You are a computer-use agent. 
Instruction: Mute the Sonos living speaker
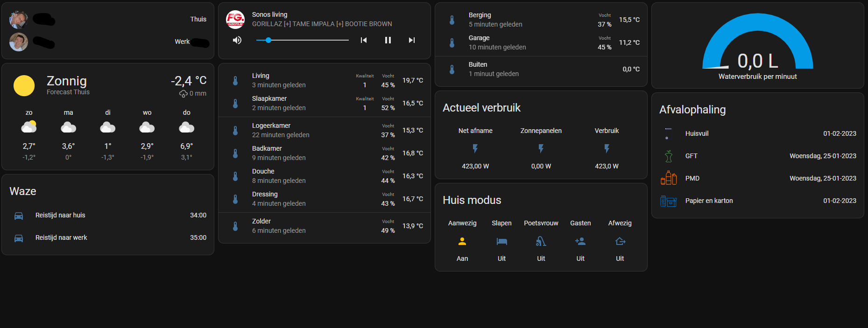tap(237, 40)
